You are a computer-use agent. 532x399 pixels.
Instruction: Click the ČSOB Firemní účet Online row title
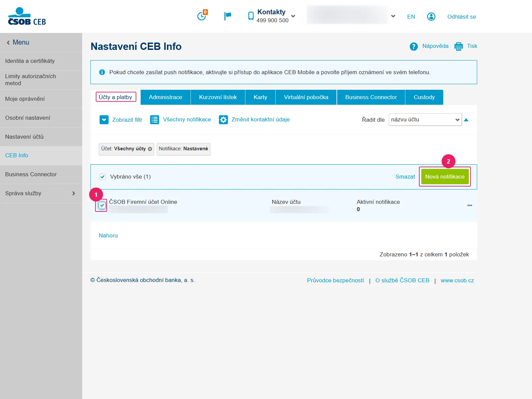(143, 202)
